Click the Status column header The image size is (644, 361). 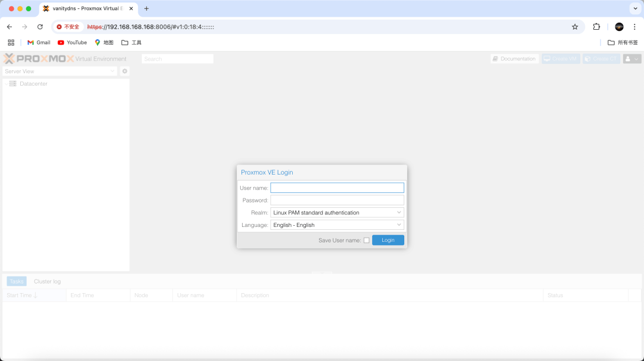tap(586, 295)
